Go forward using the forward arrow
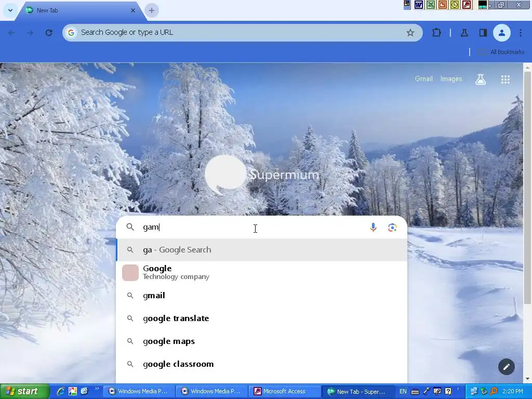The height and width of the screenshot is (399, 532). (x=30, y=33)
